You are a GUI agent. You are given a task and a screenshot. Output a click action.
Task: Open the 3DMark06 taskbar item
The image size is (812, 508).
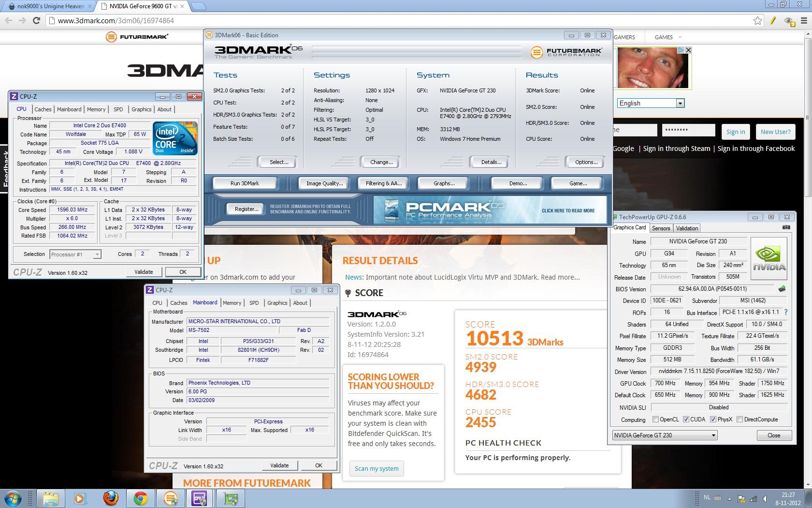(170, 498)
